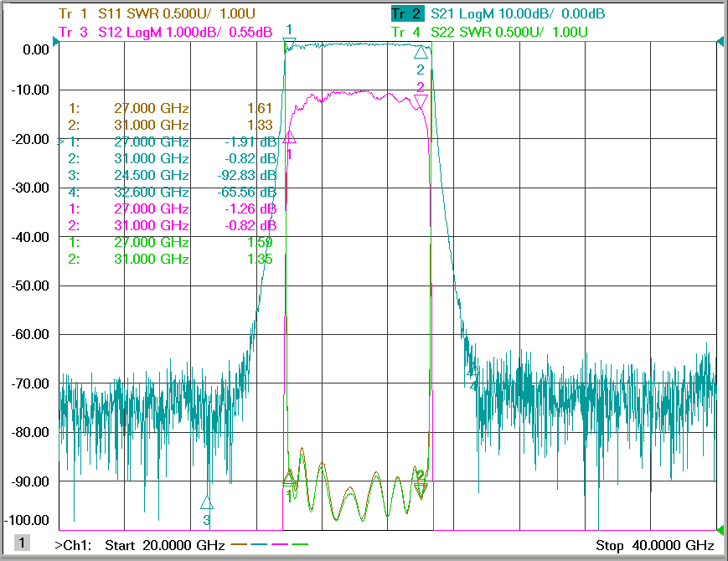Screen dimensions: 728x561
Task: Click green marker readout 1.59
Action: click(260, 242)
